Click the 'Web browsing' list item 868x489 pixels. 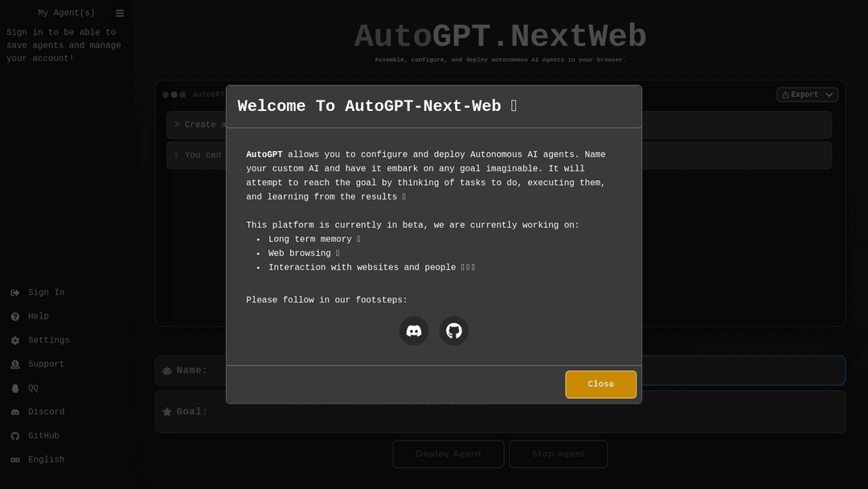(x=303, y=253)
